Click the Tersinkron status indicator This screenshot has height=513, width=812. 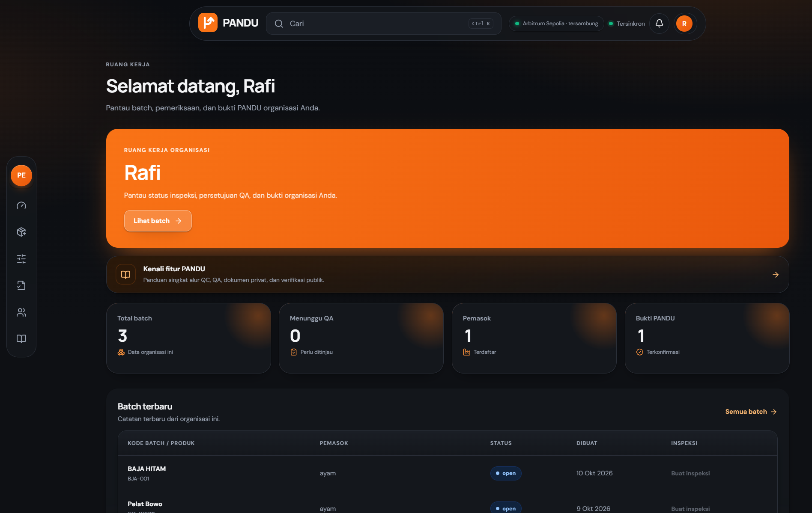(627, 24)
